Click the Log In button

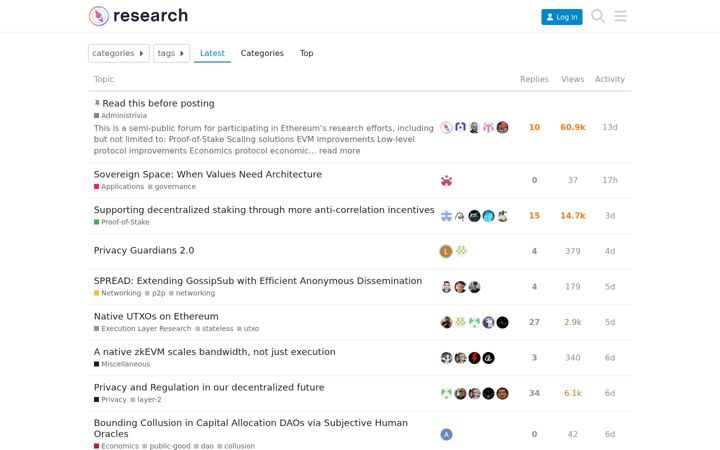click(x=562, y=17)
